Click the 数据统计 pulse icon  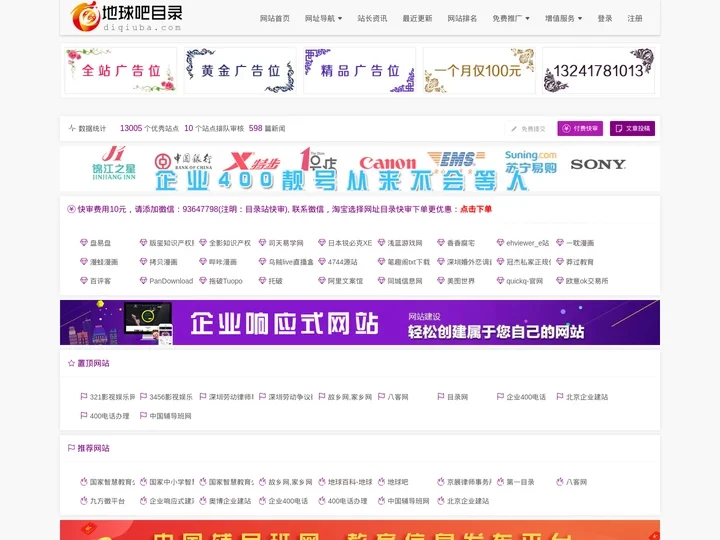72,128
